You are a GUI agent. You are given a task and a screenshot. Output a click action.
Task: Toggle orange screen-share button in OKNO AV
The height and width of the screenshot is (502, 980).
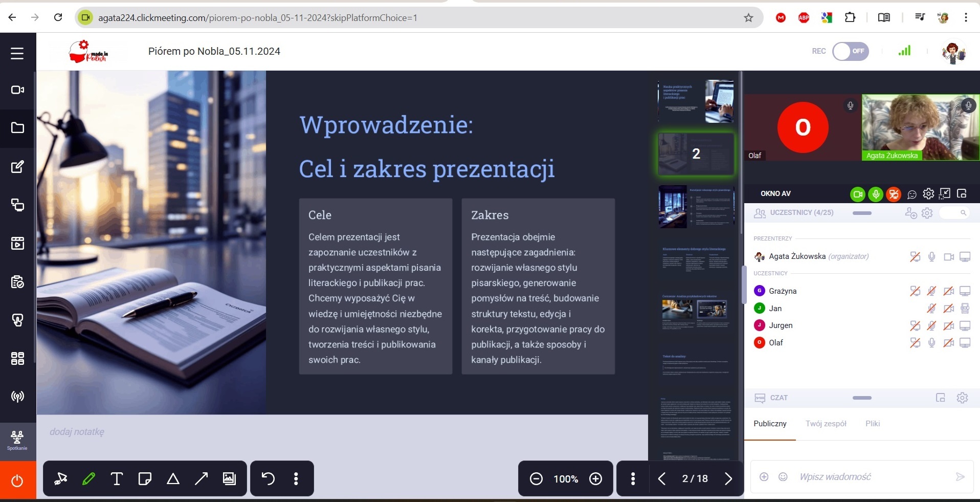coord(894,194)
